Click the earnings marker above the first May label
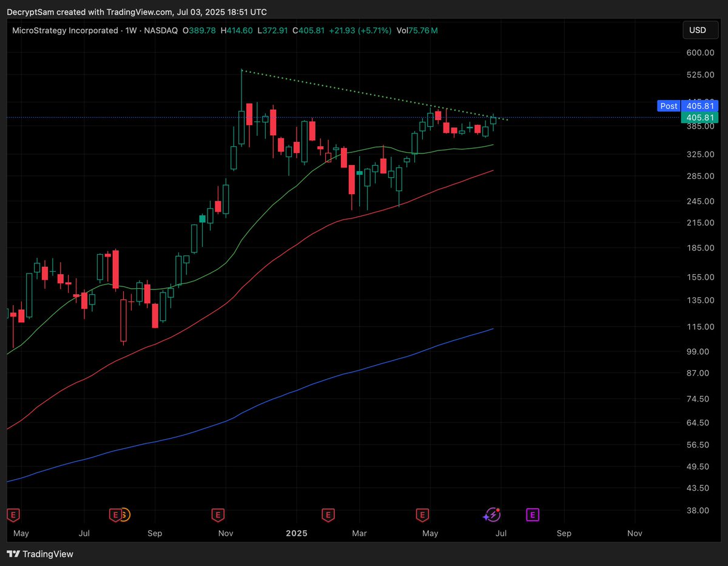This screenshot has width=728, height=566. (13, 515)
